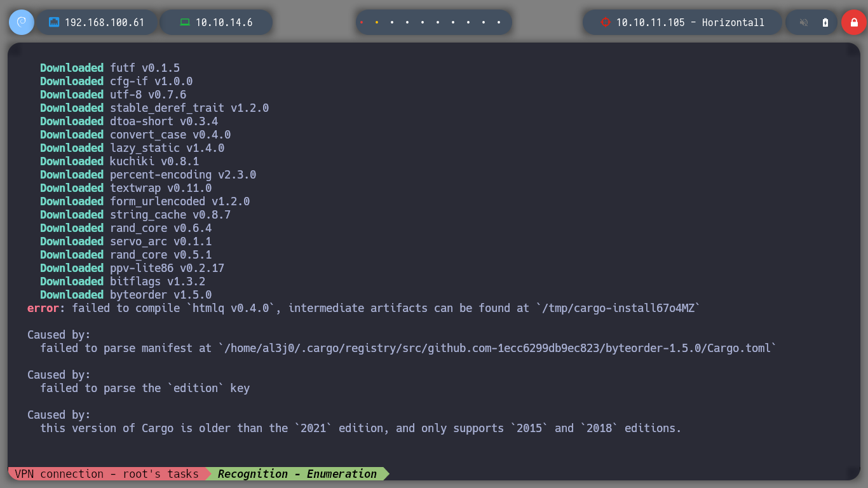Click the byteorder-1.5.0/Cargo.toml manifest path
This screenshot has height=488, width=868.
(498, 348)
